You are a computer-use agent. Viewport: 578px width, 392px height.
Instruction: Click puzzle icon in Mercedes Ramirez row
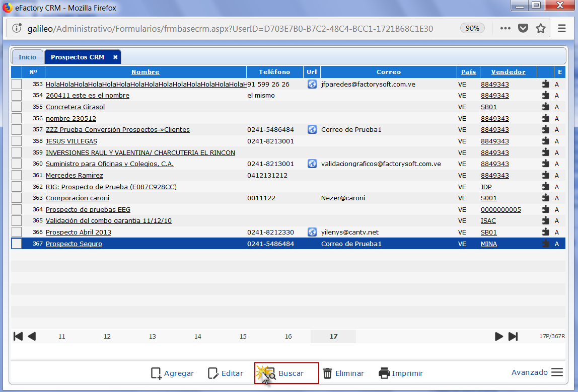(x=546, y=175)
